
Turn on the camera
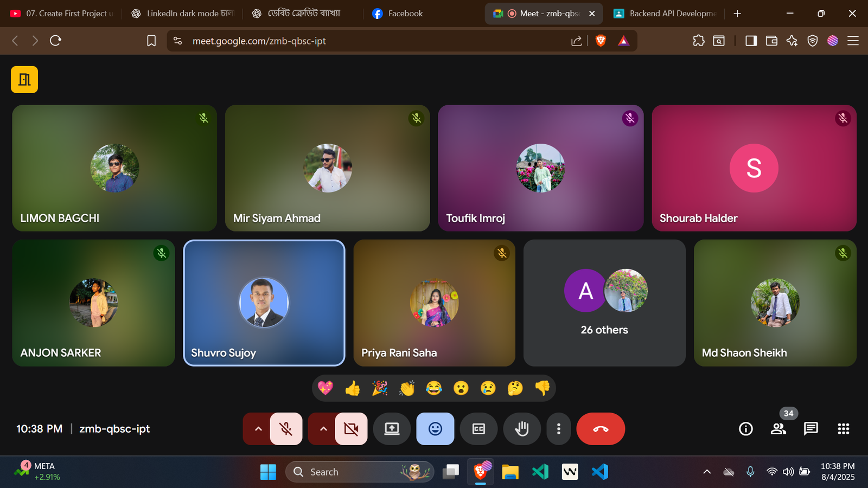pyautogui.click(x=351, y=429)
